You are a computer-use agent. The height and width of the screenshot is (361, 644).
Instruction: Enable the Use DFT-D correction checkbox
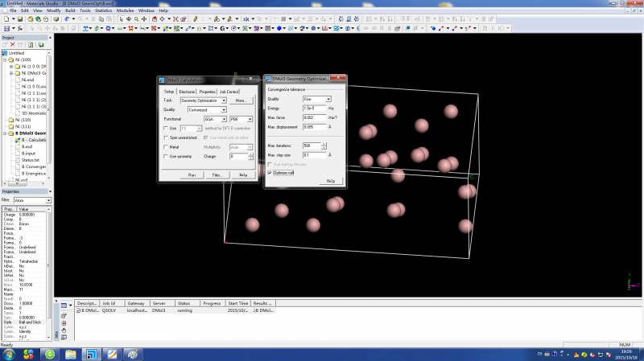tap(166, 129)
